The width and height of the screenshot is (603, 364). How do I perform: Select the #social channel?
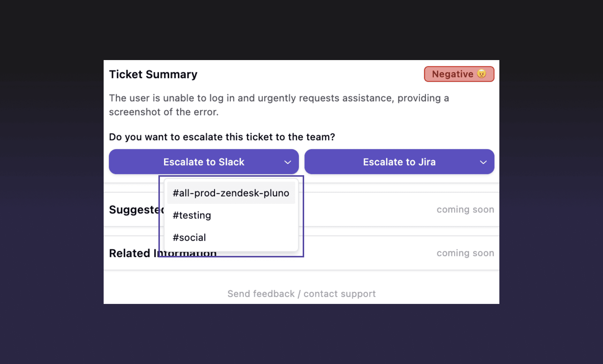point(189,237)
